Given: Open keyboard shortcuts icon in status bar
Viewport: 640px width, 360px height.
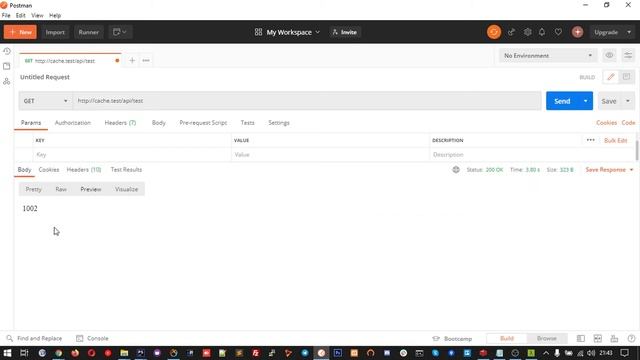Looking at the screenshot, I should click(614, 338).
